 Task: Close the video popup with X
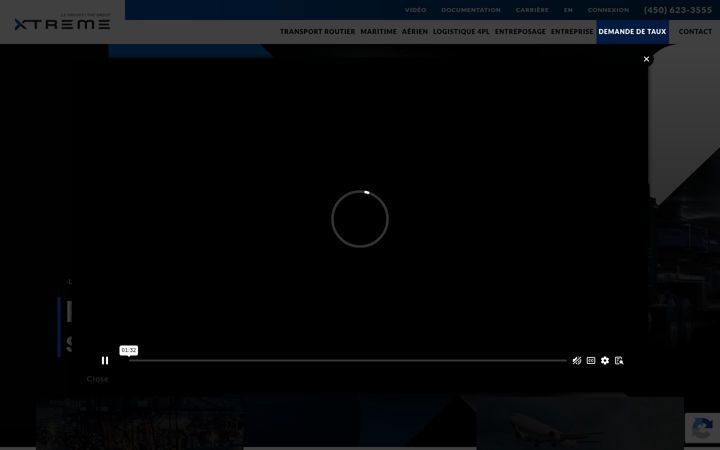(x=646, y=59)
